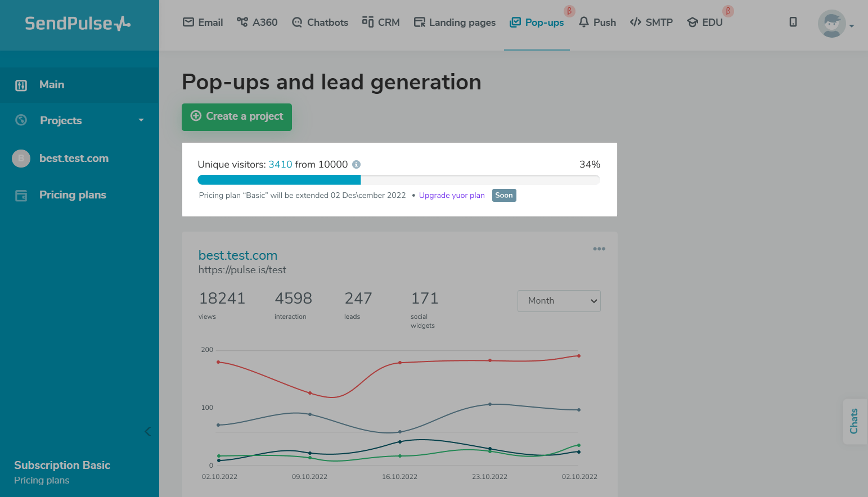The image size is (868, 497).
Task: Click the unique visitors progress bar
Action: point(399,180)
